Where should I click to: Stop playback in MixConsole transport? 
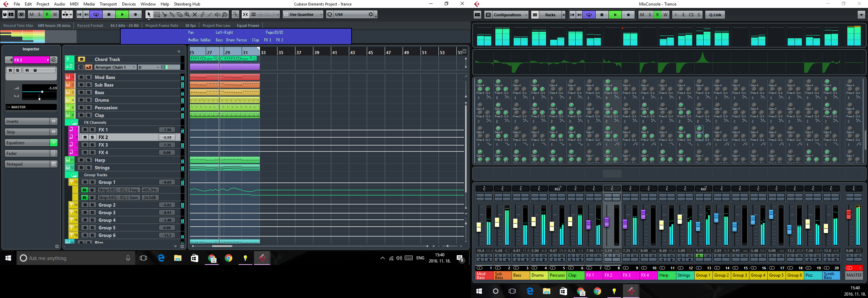click(x=602, y=15)
